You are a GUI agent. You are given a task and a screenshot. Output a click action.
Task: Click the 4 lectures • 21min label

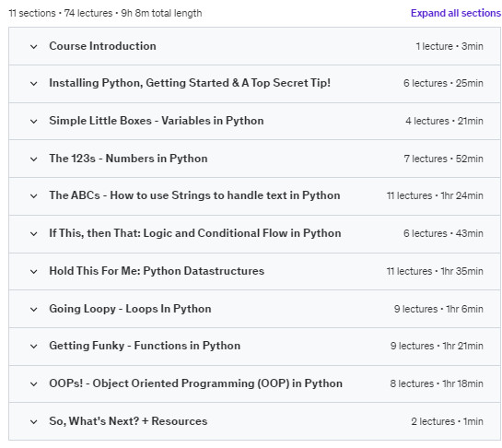[444, 121]
